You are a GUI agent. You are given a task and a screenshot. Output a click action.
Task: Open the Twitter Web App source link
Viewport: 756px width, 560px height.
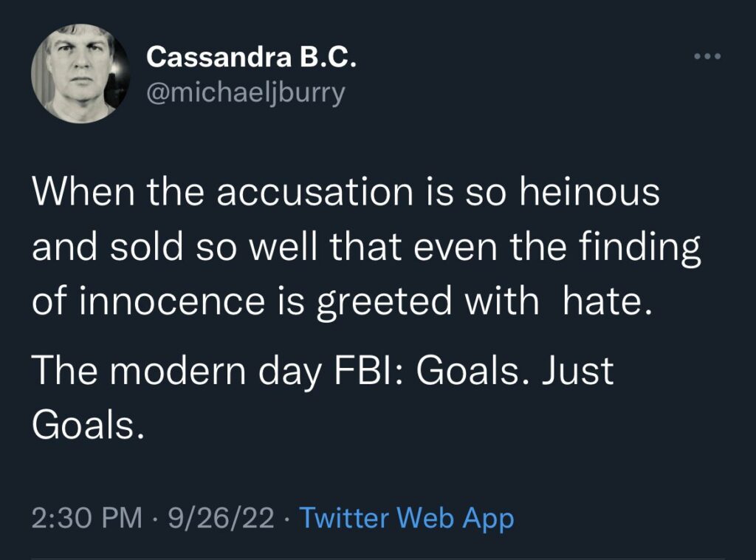(407, 518)
